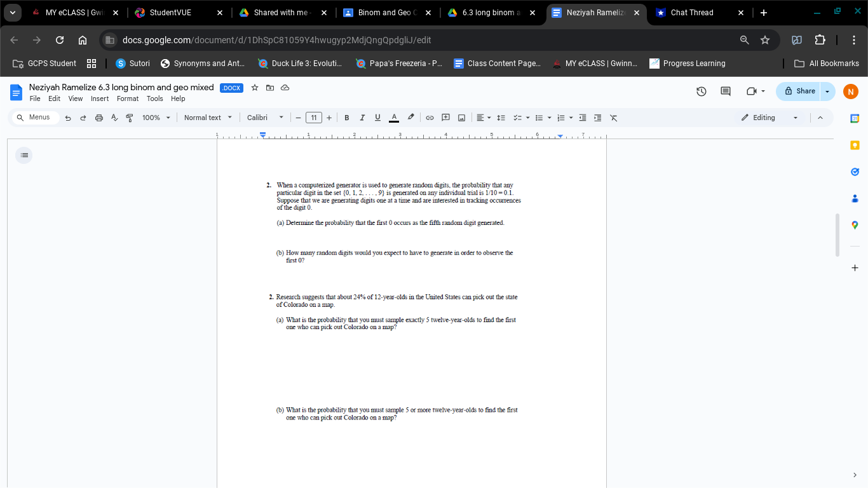Open the Format menu
Screen dimensions: 868x488
tap(128, 98)
